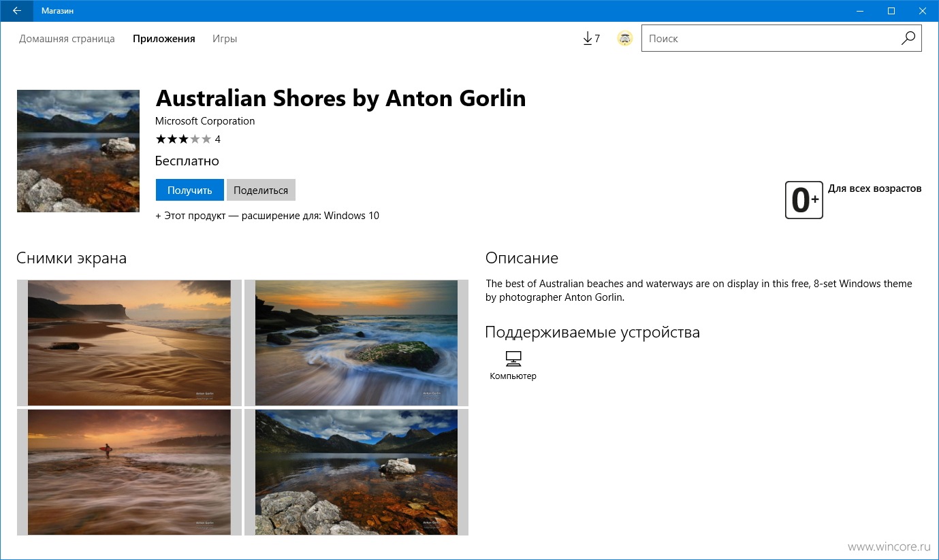The width and height of the screenshot is (939, 560).
Task: Open the app cover image thumbnail
Action: [78, 151]
